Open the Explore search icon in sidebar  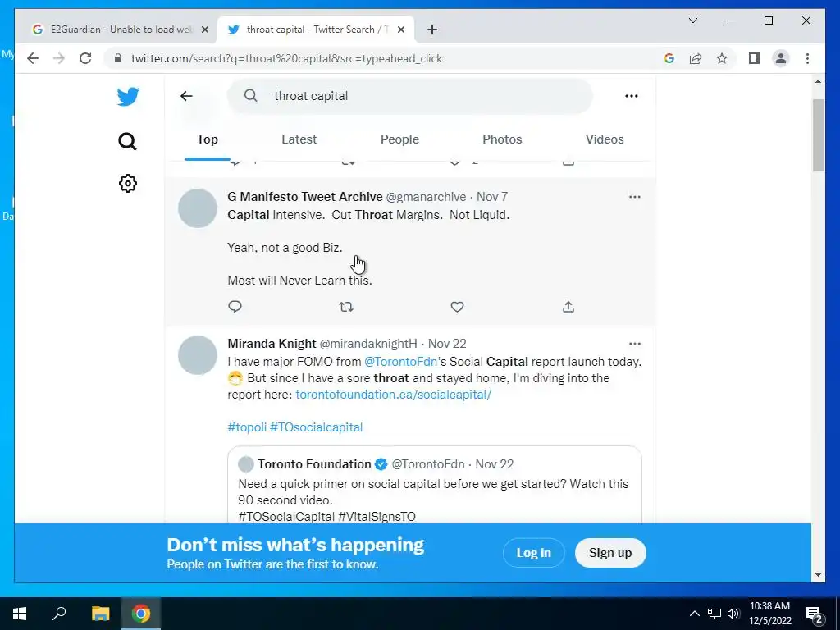[x=127, y=141]
